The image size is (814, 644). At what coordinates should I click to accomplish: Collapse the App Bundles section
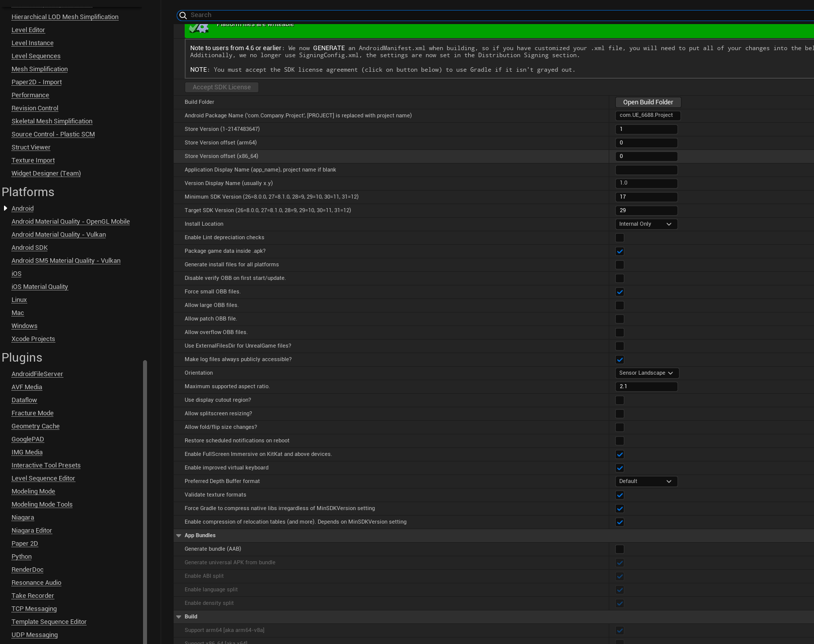click(179, 535)
